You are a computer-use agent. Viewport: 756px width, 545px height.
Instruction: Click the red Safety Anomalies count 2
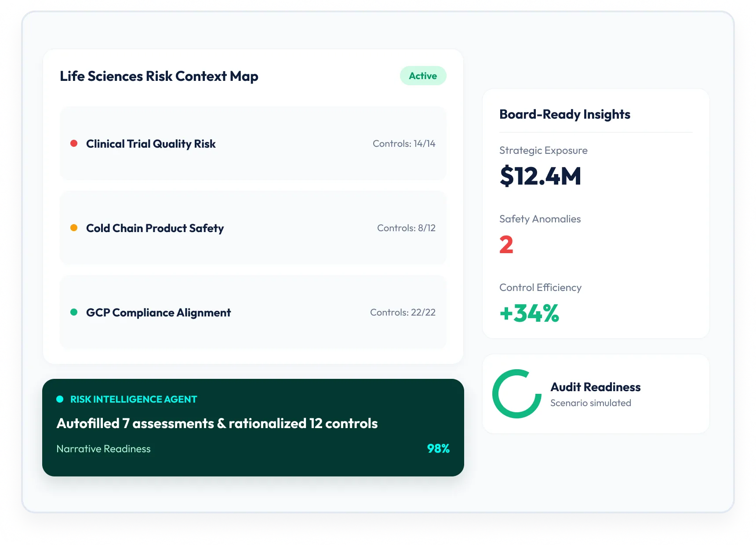click(x=506, y=245)
